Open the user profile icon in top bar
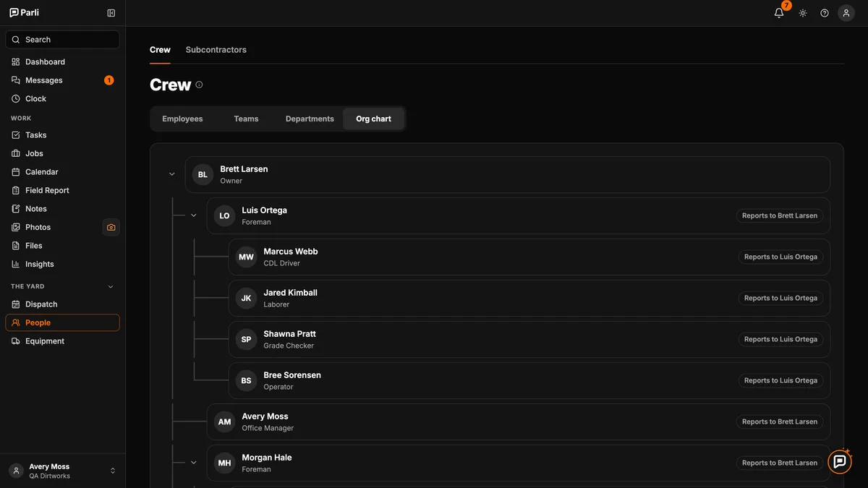Screen dimensions: 868x488 [x=846, y=13]
